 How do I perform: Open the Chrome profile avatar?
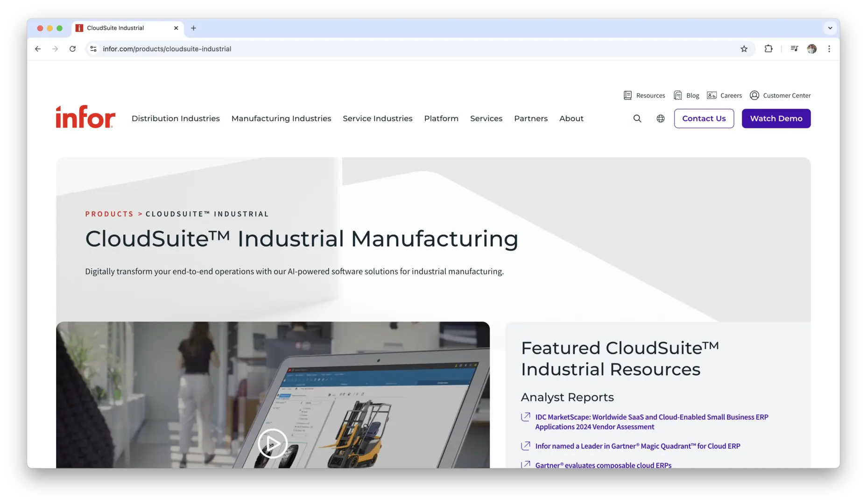pos(811,49)
